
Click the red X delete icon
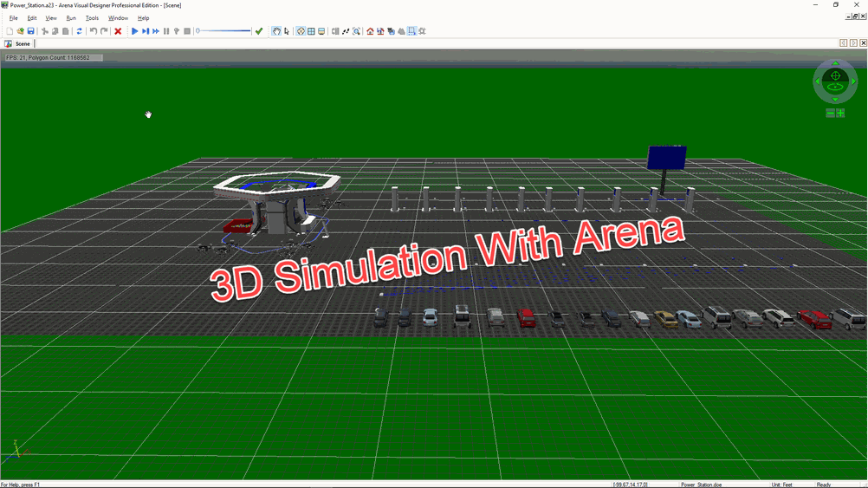point(118,31)
